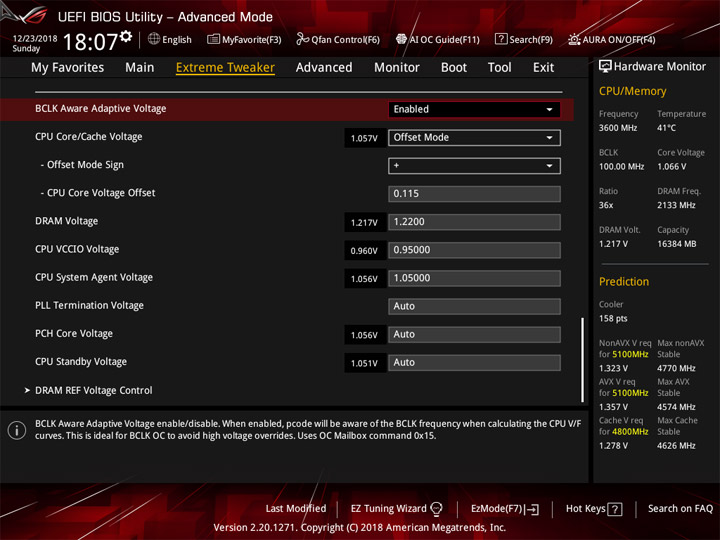Go to Boot tab

click(454, 68)
